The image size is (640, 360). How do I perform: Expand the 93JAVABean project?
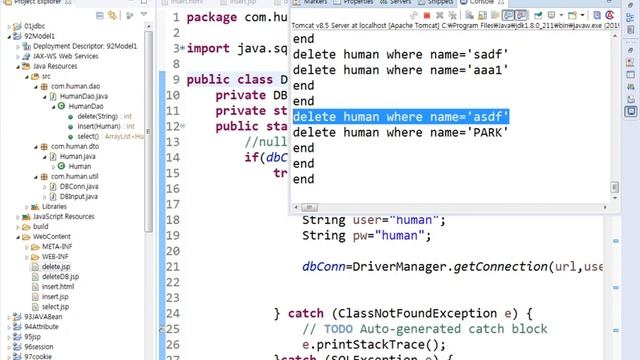[9, 317]
